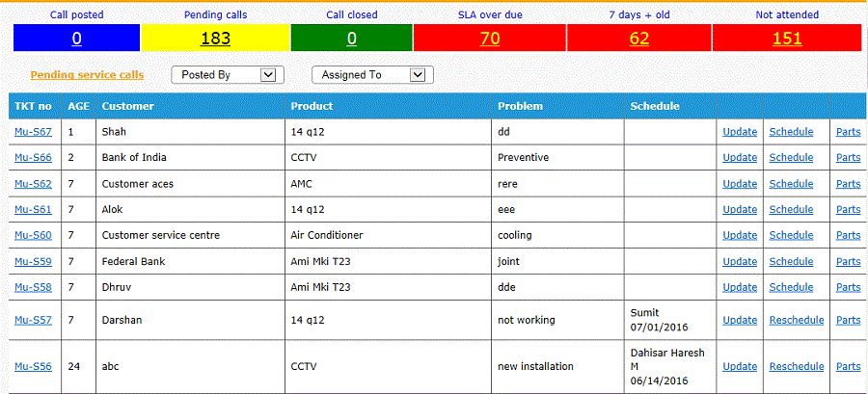Schedule the Bank of India call
Viewport: 868px width, 394px height.
click(791, 157)
